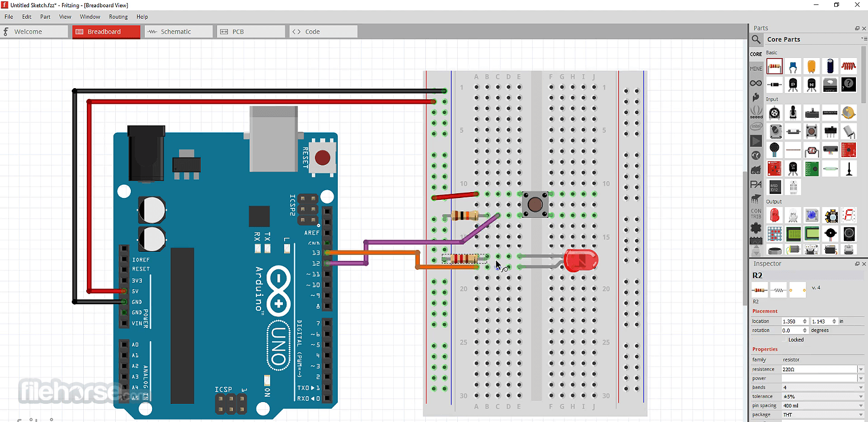
Task: Click the location Y value stepper
Action: (x=834, y=321)
